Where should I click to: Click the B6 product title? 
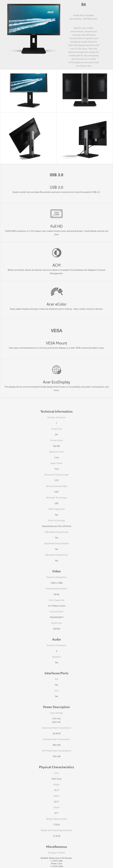[x=84, y=4]
